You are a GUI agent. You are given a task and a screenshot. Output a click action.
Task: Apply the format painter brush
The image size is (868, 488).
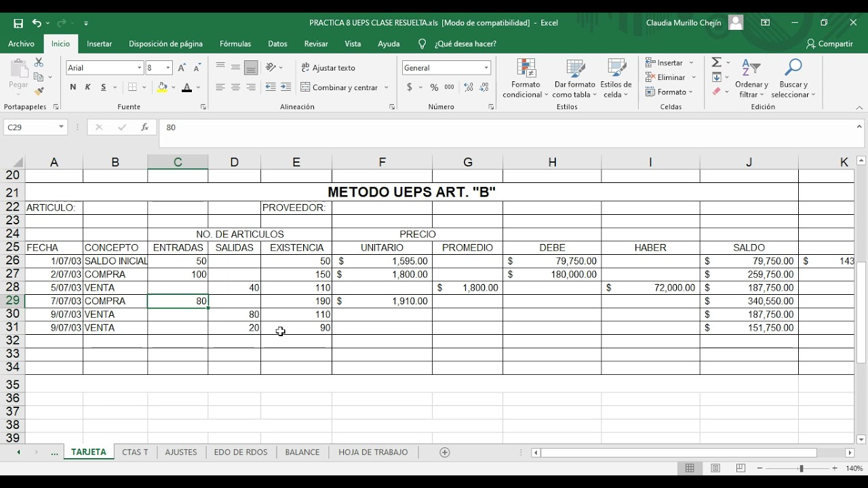click(39, 91)
